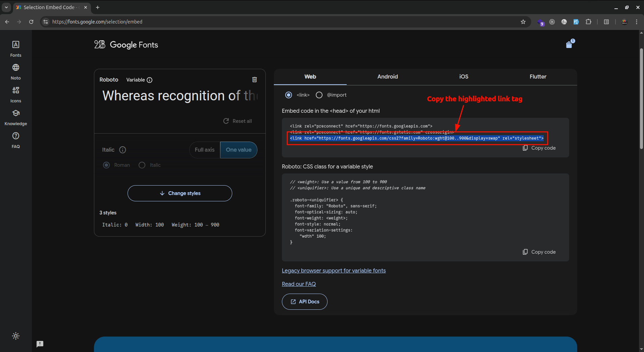Send feedback using the exclamation icon
Screen dimensions: 644x352
pyautogui.click(x=40, y=344)
